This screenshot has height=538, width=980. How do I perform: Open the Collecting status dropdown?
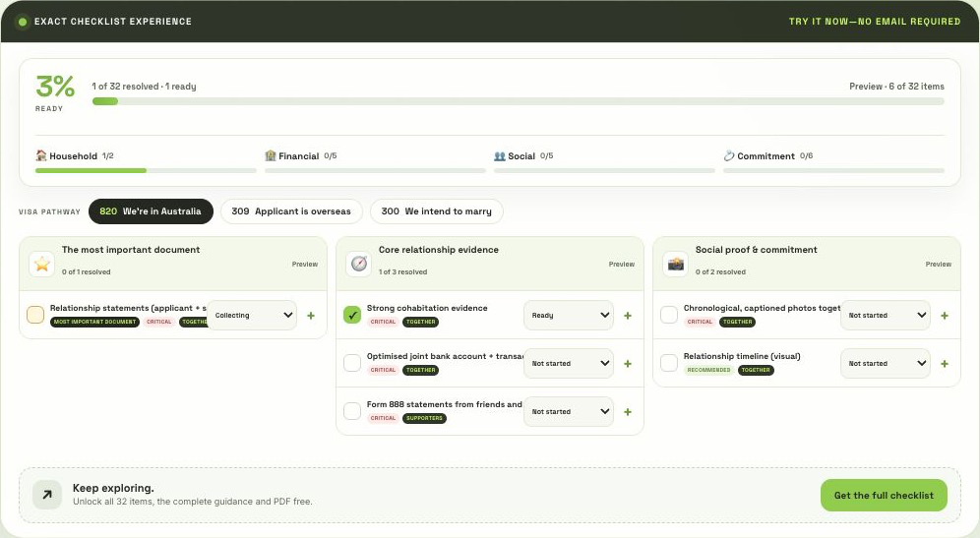pyautogui.click(x=252, y=316)
